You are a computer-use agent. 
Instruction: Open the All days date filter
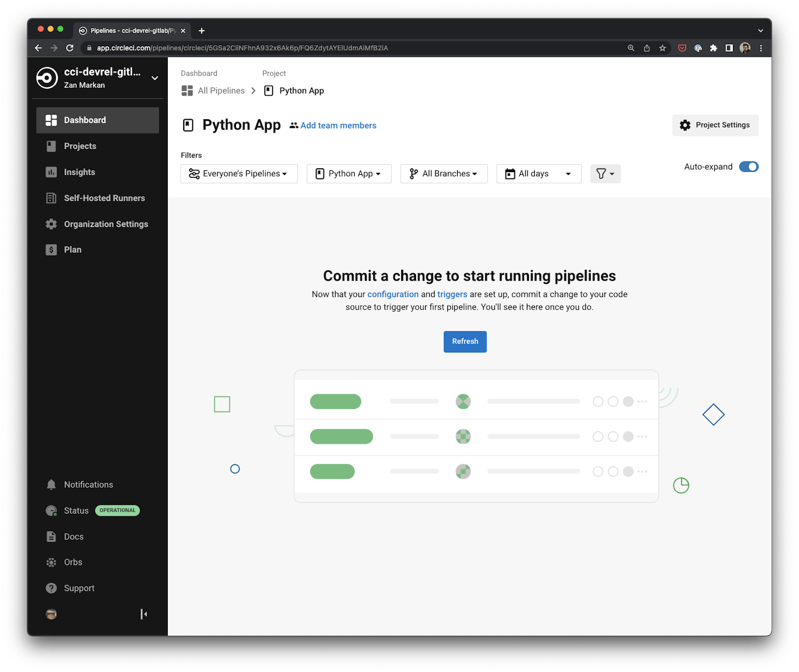(x=539, y=174)
